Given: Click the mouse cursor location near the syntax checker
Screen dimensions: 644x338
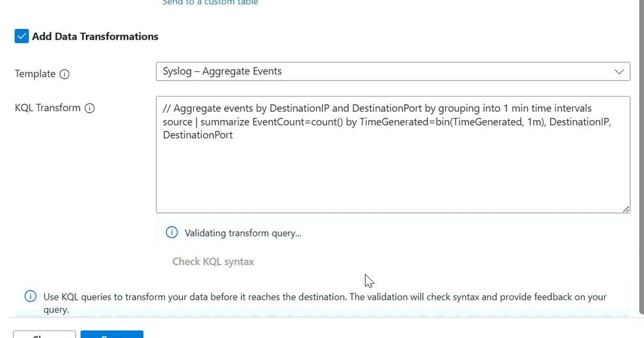Looking at the screenshot, I should (x=369, y=280).
